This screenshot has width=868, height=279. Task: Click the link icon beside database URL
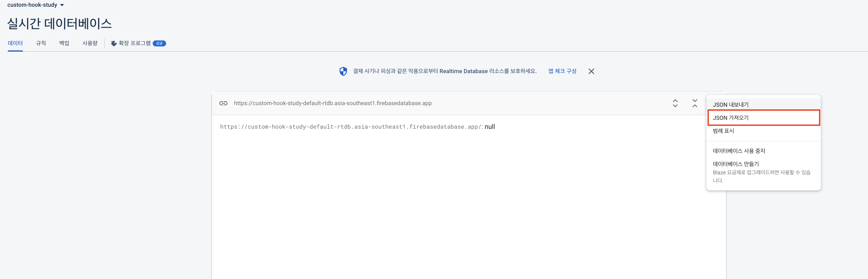tap(223, 103)
